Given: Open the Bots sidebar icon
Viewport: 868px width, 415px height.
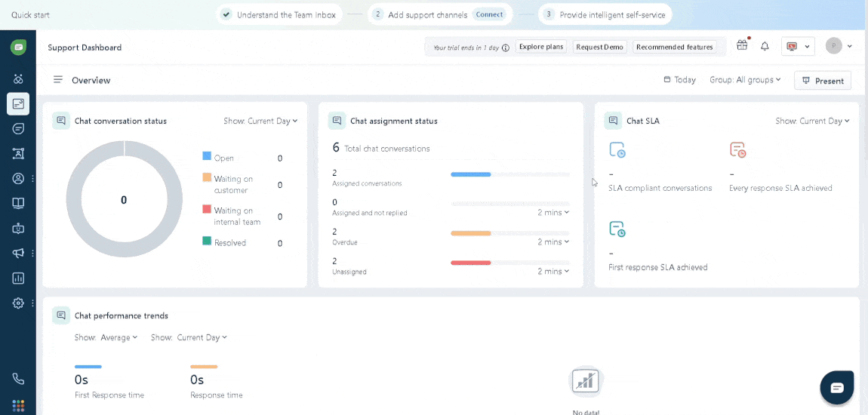Looking at the screenshot, I should (18, 228).
